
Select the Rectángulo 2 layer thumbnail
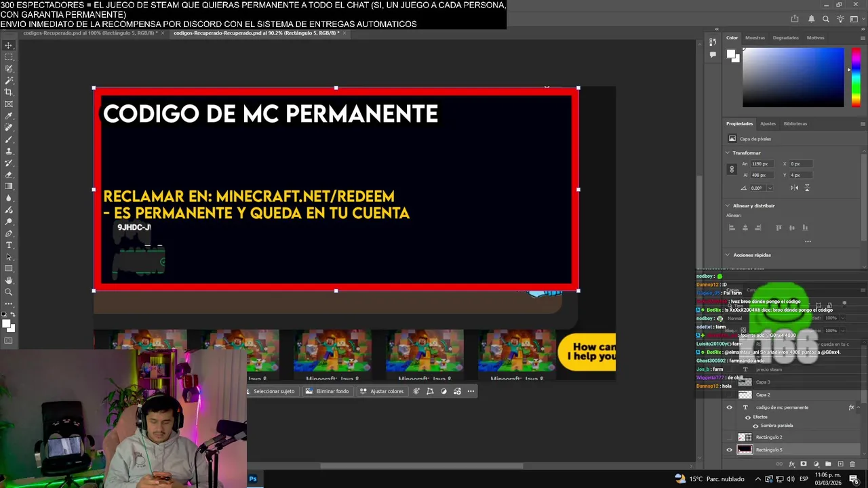(x=745, y=437)
